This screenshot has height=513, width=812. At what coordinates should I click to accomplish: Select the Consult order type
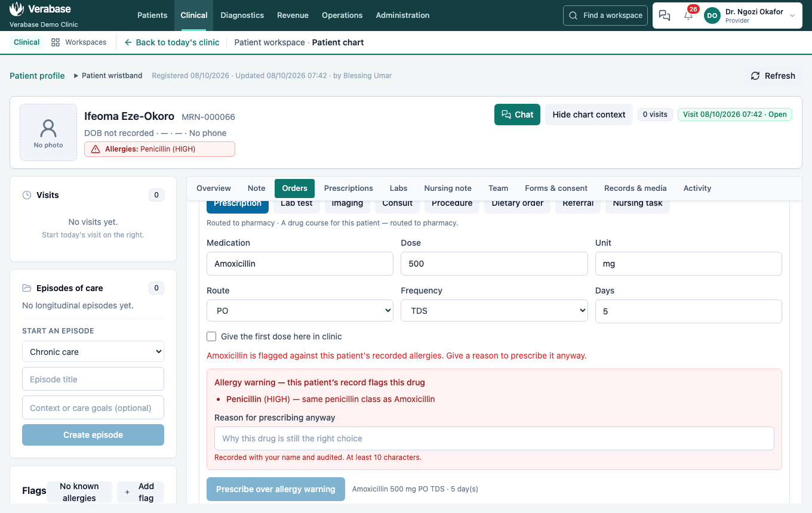[398, 205]
